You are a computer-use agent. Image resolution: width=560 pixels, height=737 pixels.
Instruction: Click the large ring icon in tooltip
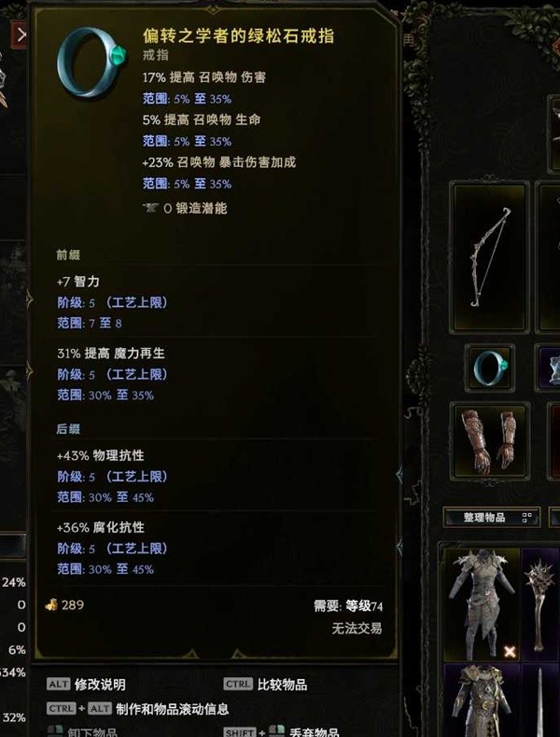coord(91,62)
